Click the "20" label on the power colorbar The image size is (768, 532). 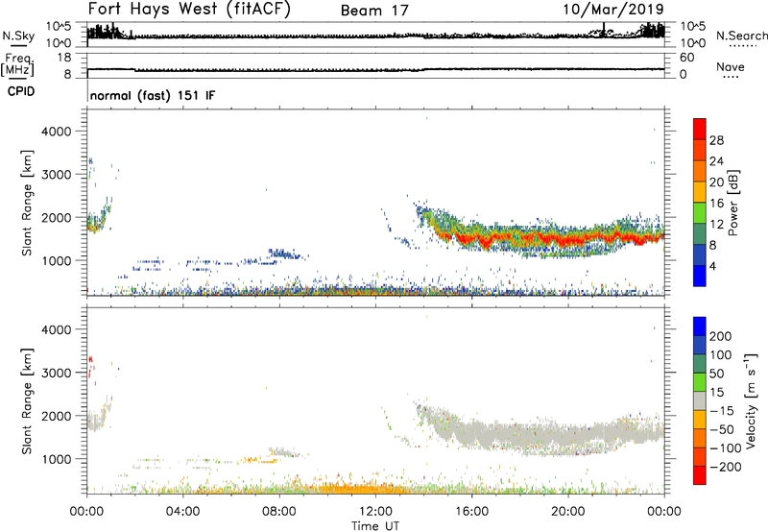(x=716, y=182)
